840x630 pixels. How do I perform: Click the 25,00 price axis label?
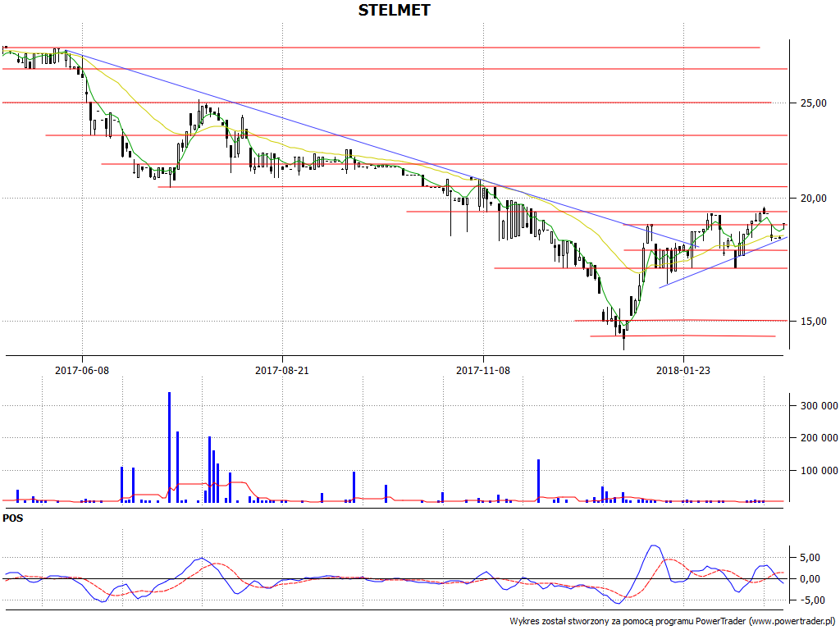tap(814, 103)
